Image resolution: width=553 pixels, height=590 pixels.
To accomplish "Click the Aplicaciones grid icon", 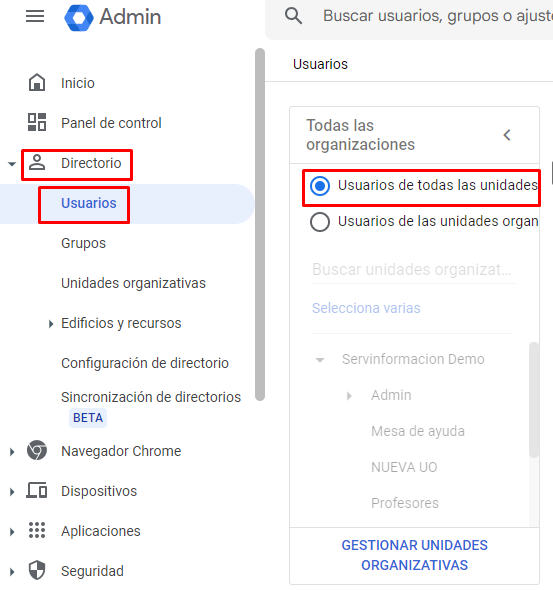I will (x=37, y=530).
